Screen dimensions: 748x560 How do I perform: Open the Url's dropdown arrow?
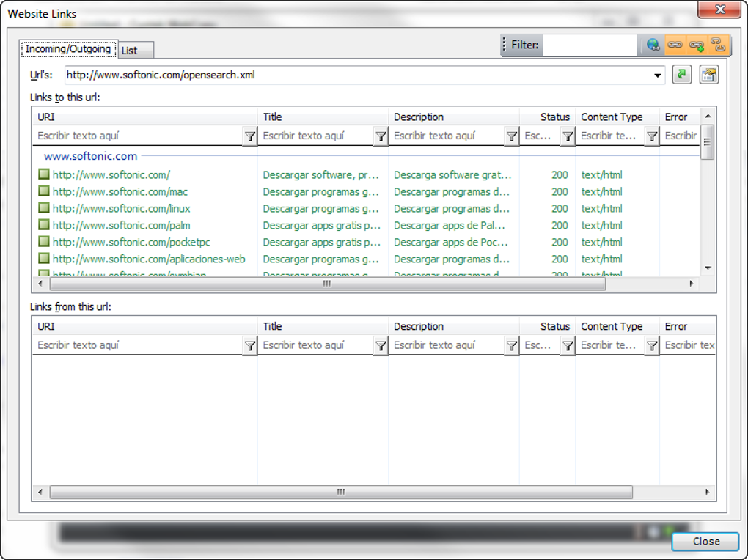tap(657, 75)
